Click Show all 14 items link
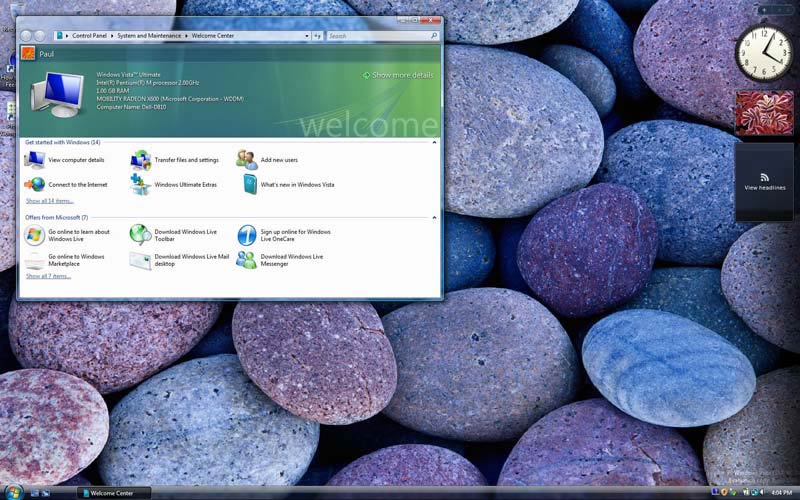The width and height of the screenshot is (800, 500). point(49,201)
